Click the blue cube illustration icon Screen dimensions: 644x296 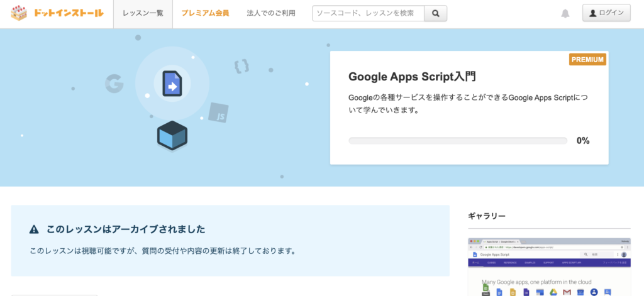172,136
